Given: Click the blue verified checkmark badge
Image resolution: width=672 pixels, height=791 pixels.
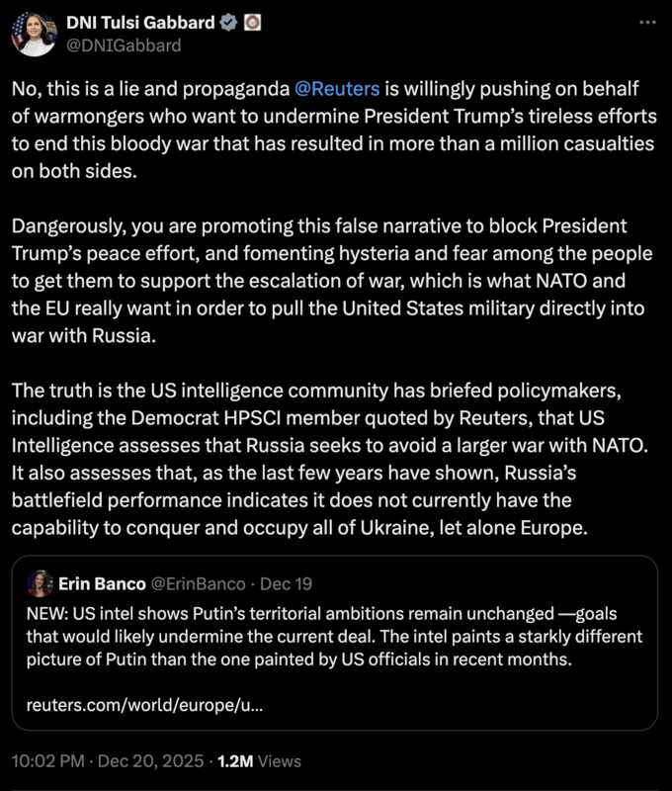Looking at the screenshot, I should click(x=227, y=22).
